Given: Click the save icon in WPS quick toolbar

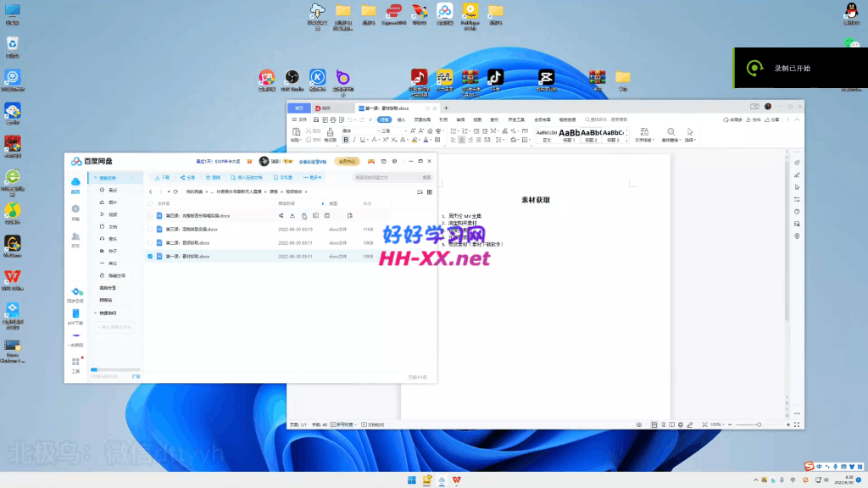Looking at the screenshot, I should [316, 119].
